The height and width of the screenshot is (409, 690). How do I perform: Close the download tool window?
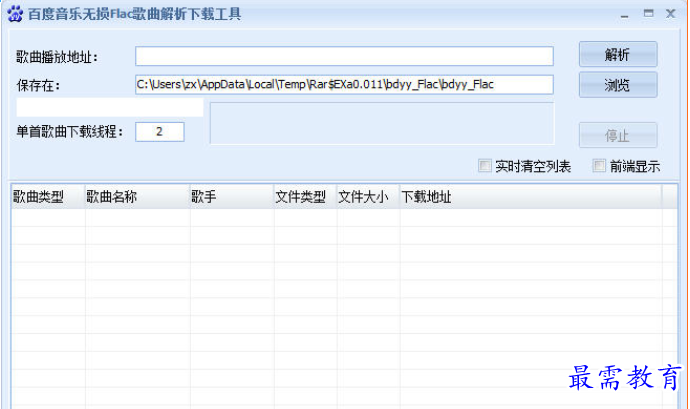tap(671, 14)
